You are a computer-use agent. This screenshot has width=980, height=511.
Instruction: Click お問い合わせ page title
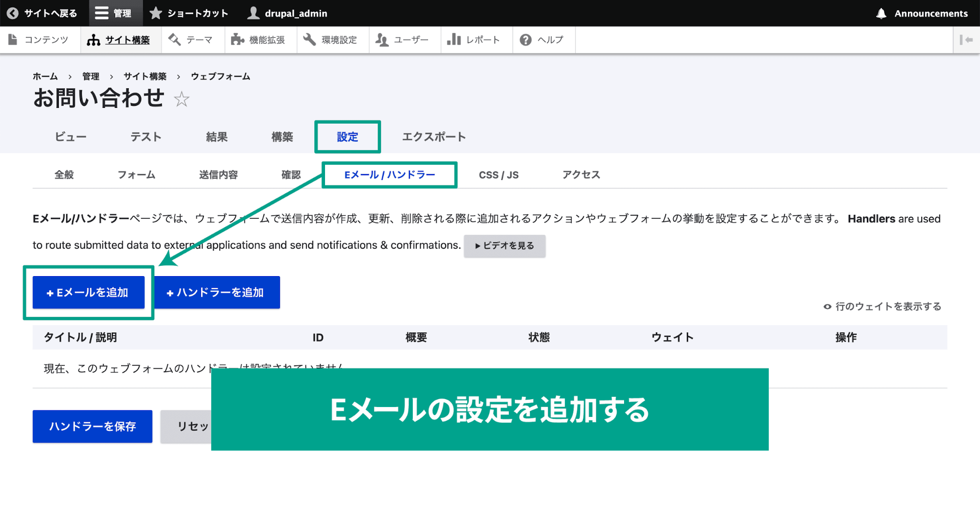(99, 98)
